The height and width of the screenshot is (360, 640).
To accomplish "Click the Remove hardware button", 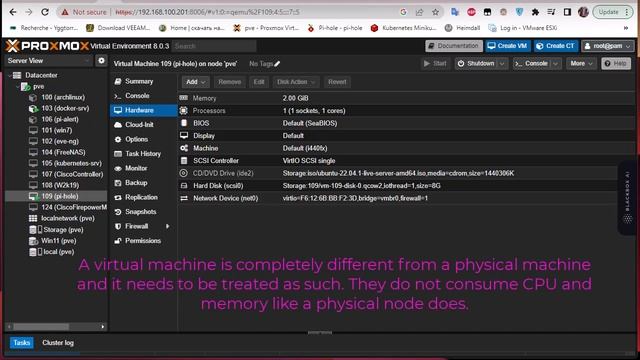I will (x=229, y=82).
